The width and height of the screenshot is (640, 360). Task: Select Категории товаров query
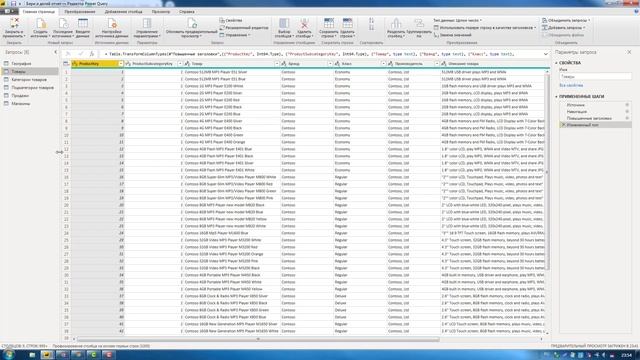[x=29, y=80]
